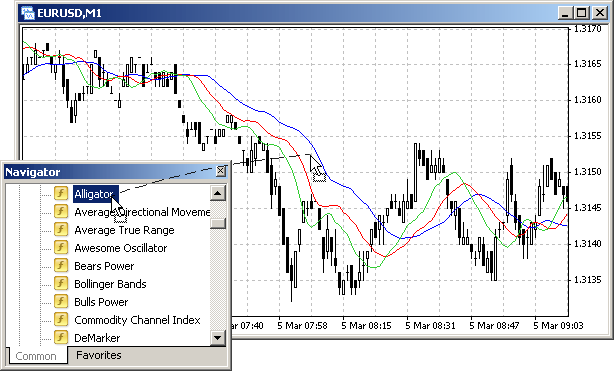Click the Bulls Power indicator icon
Screen dimensions: 614x371
pos(61,301)
